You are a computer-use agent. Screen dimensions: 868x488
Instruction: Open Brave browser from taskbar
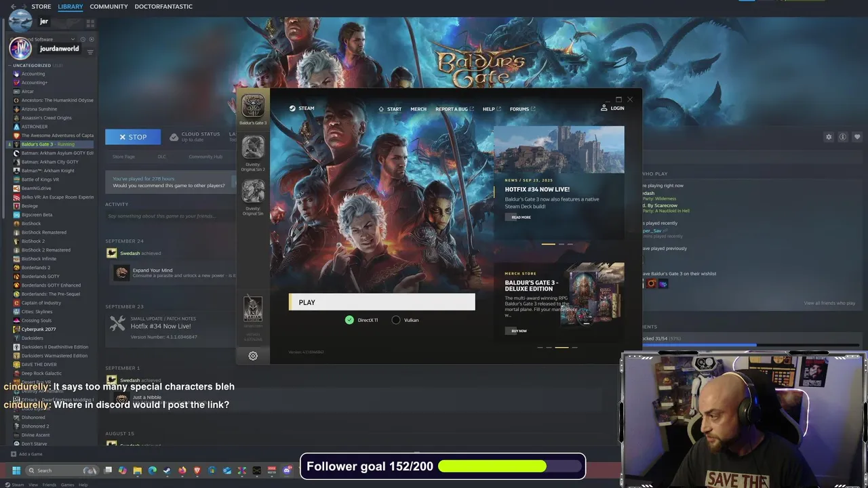point(197,470)
